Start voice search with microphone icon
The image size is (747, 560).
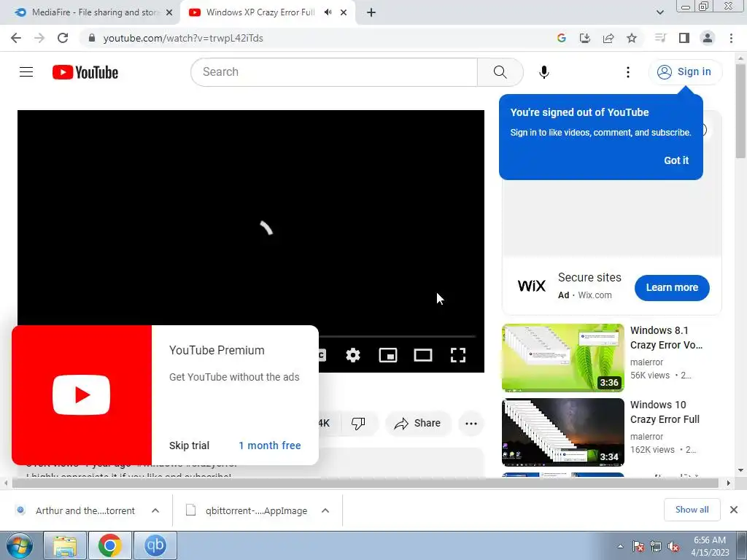coord(543,72)
